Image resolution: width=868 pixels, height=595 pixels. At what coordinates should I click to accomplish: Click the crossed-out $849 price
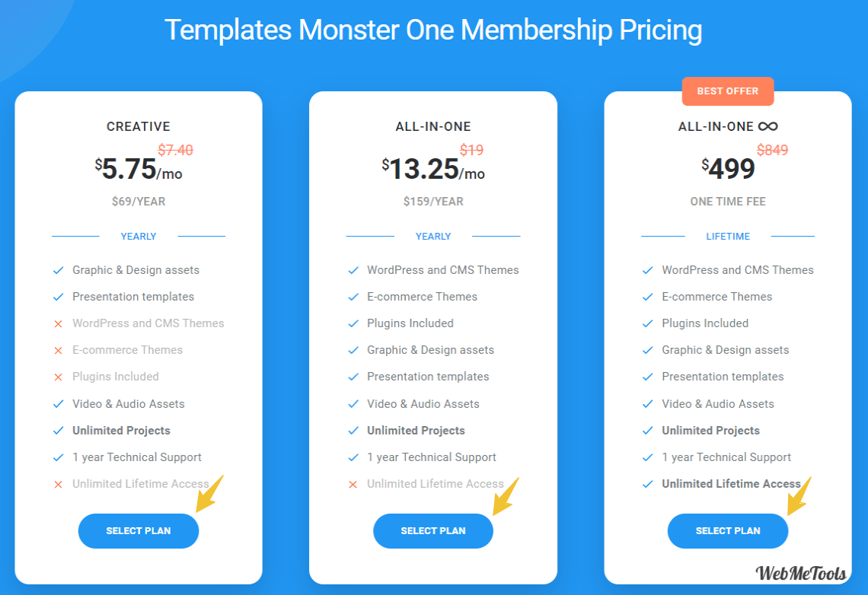coord(772,150)
